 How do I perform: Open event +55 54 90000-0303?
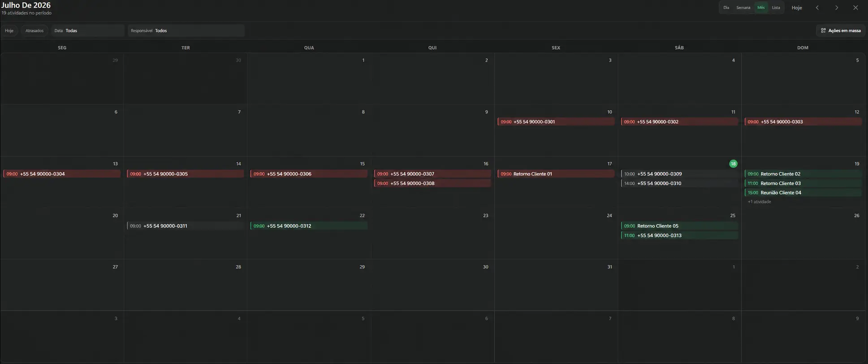pyautogui.click(x=803, y=121)
